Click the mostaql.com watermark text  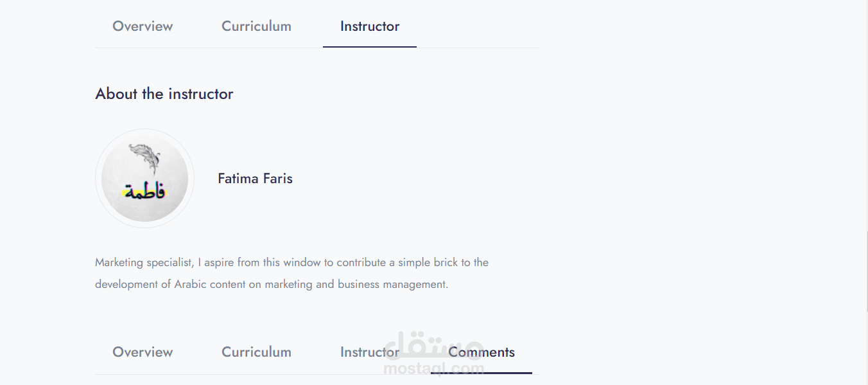click(433, 369)
